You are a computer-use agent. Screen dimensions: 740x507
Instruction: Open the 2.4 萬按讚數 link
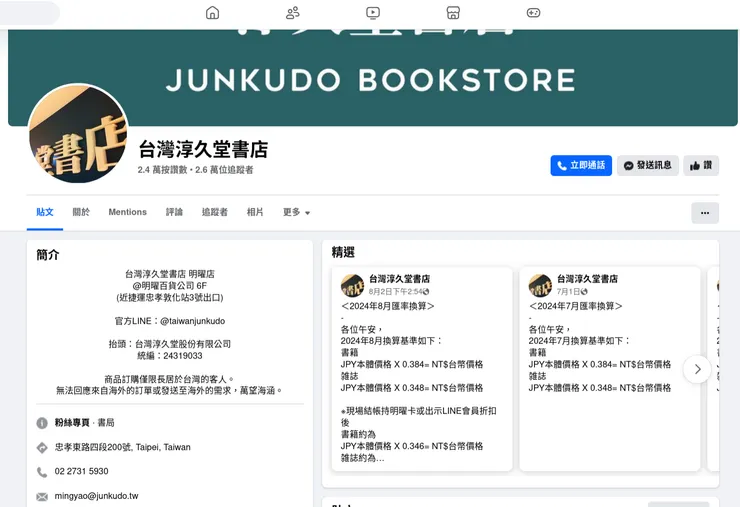[162, 170]
